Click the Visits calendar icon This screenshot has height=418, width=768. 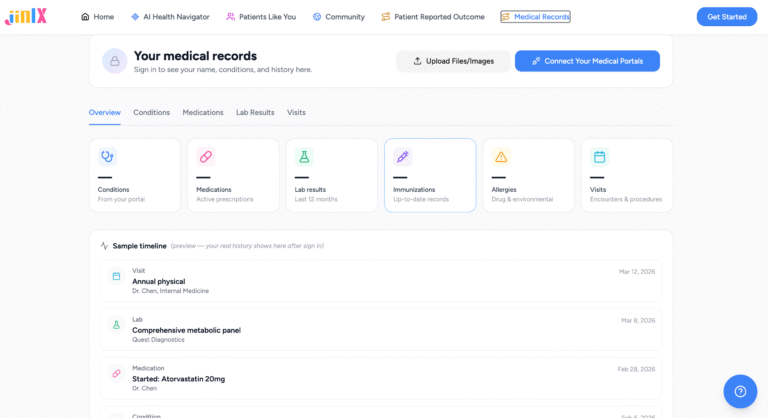(600, 157)
